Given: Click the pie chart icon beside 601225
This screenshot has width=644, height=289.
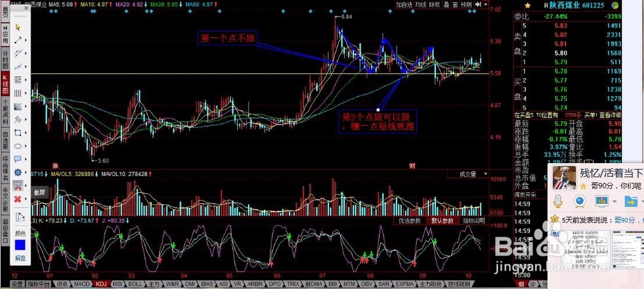Looking at the screenshot, I should pyautogui.click(x=615, y=5).
